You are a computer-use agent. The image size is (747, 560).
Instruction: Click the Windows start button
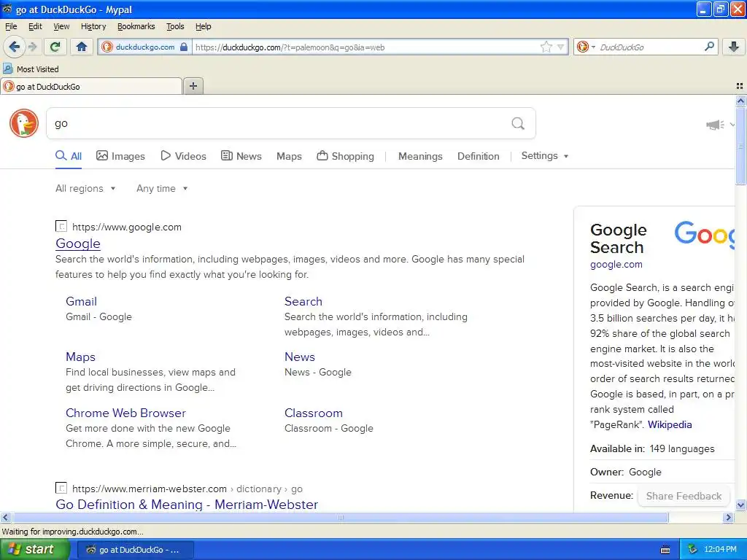[35, 550]
